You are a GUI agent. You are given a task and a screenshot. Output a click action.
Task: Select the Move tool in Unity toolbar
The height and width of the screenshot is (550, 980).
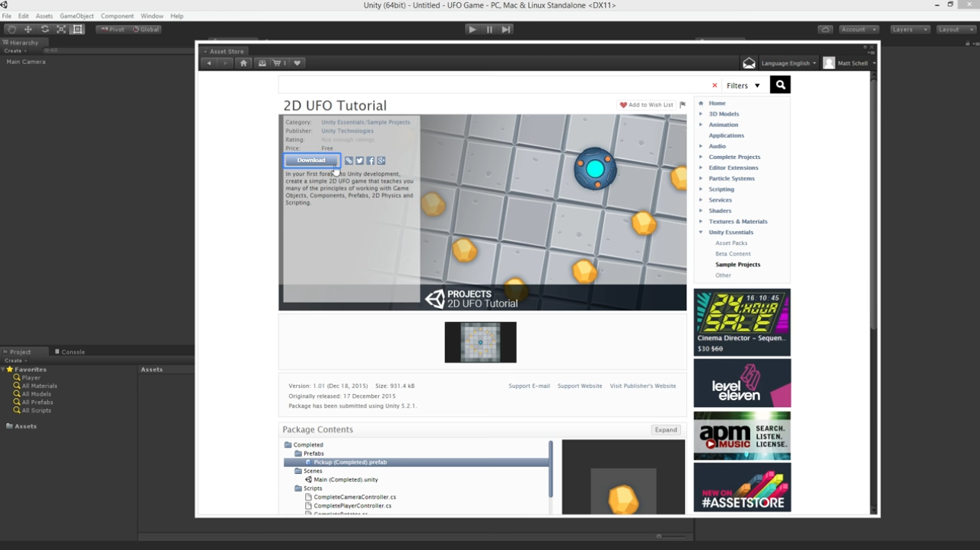[x=28, y=30]
